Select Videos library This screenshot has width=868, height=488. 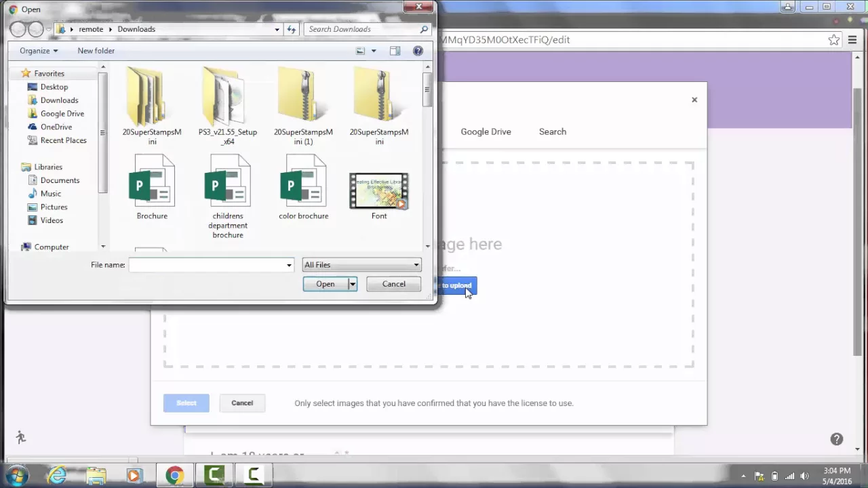coord(52,220)
